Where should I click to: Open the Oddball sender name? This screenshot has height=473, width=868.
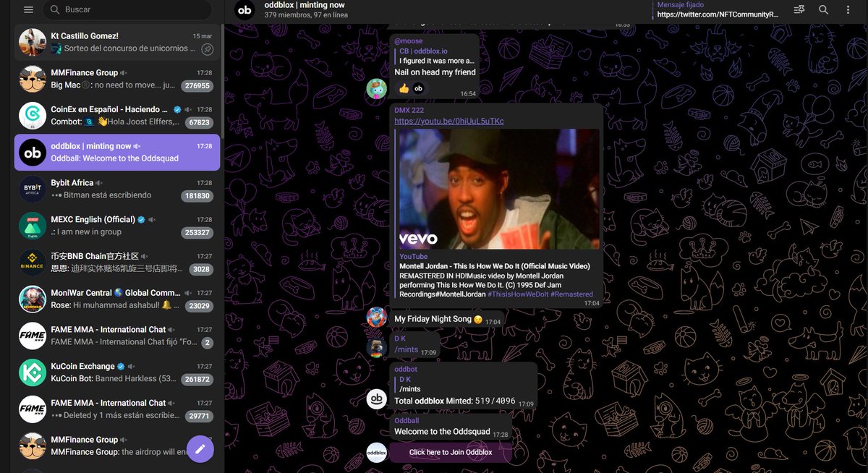407,419
